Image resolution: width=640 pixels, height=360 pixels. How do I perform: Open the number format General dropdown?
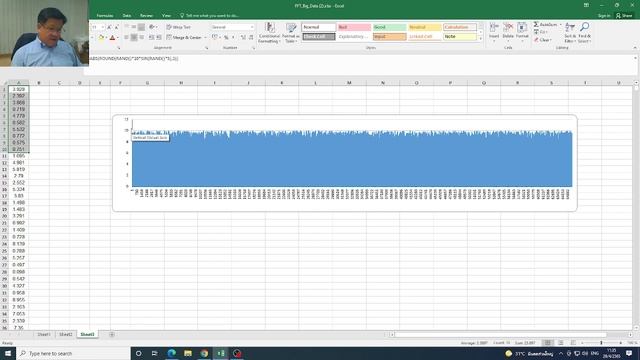(x=252, y=27)
